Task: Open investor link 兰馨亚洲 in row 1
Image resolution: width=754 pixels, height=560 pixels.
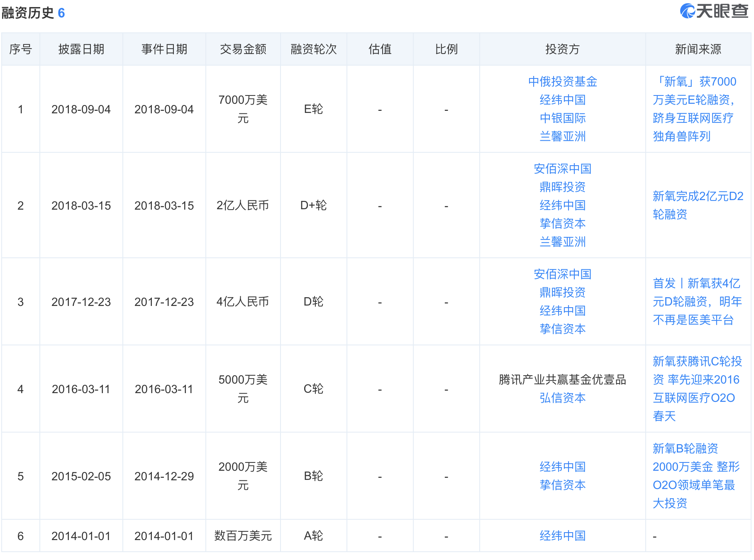Action: (x=562, y=137)
